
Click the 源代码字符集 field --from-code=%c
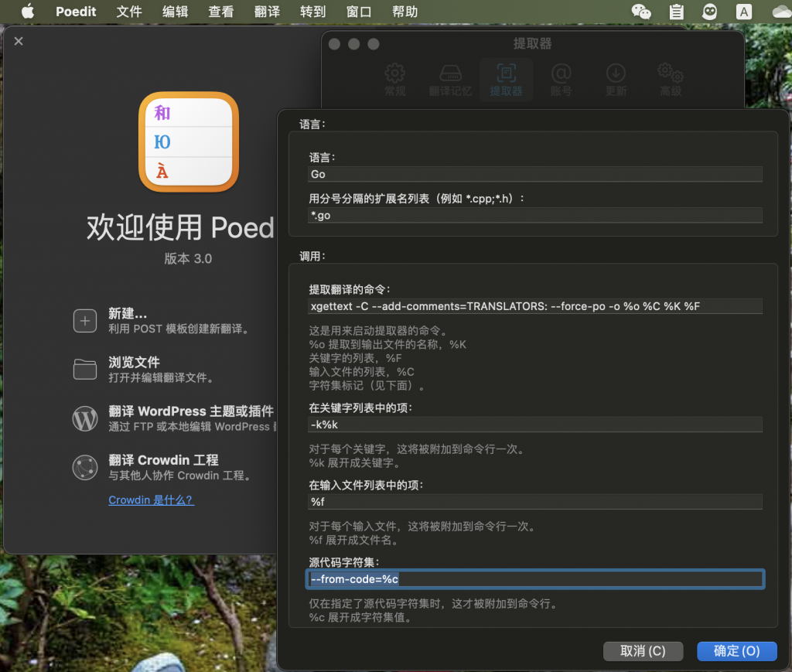click(535, 579)
